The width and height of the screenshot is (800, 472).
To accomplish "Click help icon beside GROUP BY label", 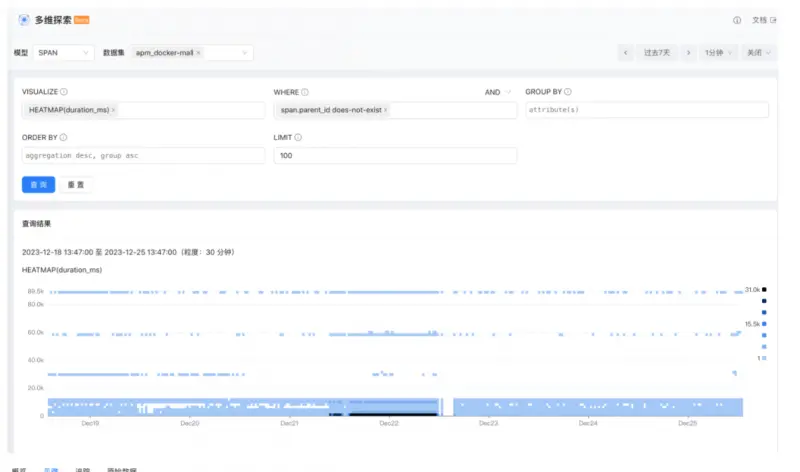I will (568, 92).
